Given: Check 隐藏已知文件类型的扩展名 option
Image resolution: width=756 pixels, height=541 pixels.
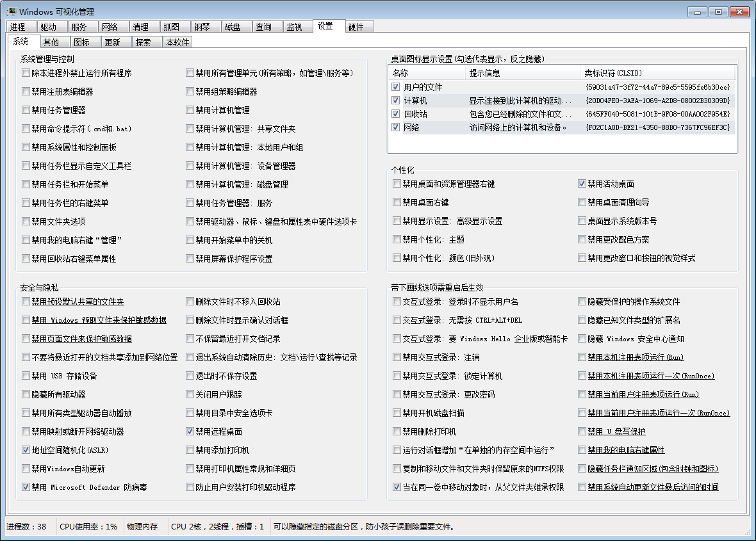Looking at the screenshot, I should pyautogui.click(x=582, y=320).
